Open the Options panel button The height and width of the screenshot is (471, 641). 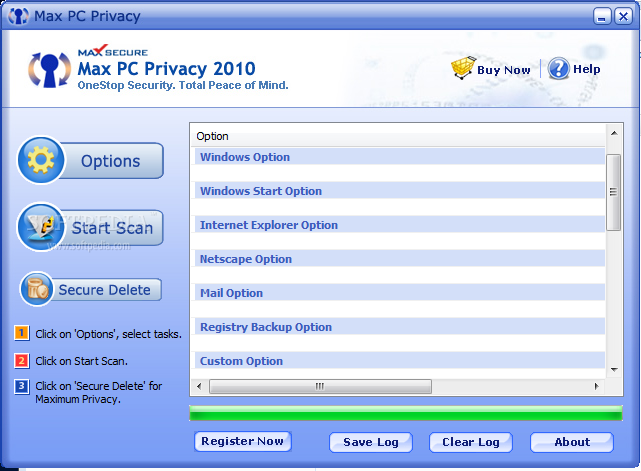91,161
